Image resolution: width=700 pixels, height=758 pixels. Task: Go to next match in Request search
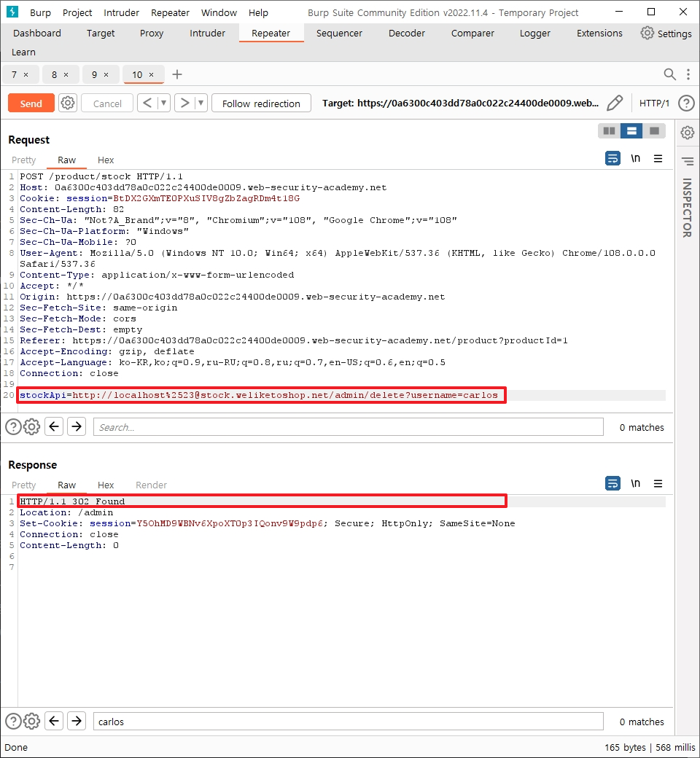[x=77, y=426]
